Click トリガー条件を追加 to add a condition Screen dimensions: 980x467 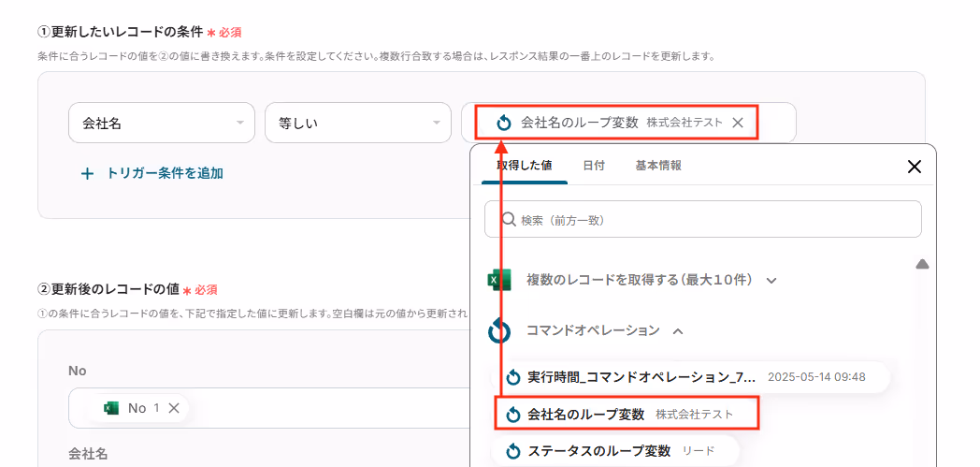tap(165, 173)
